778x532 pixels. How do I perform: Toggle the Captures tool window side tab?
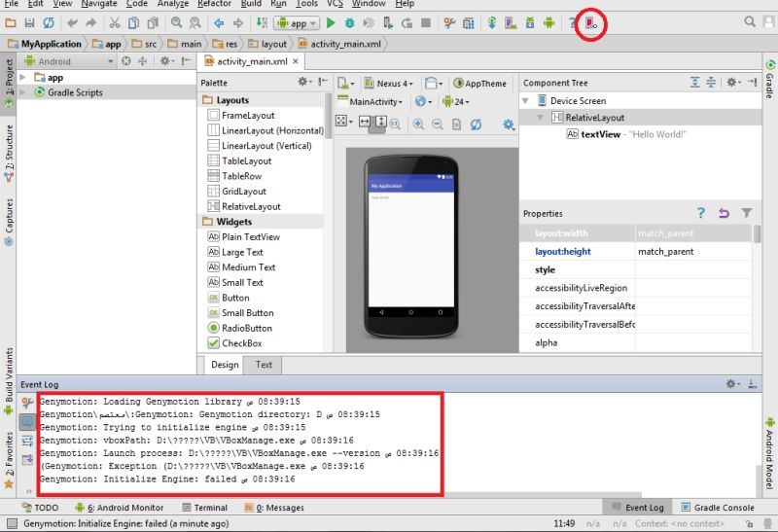9,222
